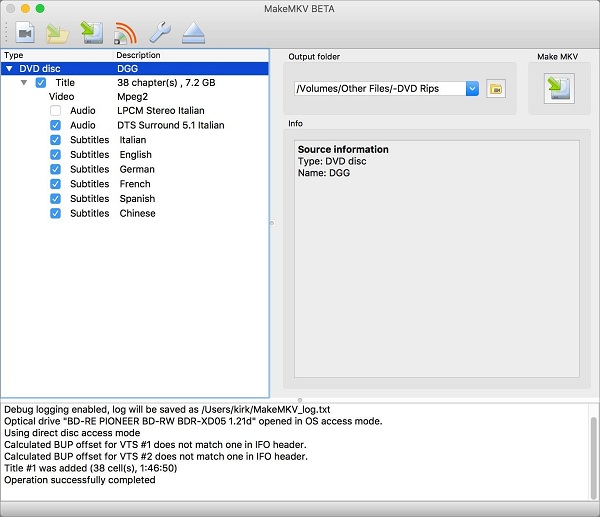Collapse the Title tree node
This screenshot has width=600, height=517.
click(x=24, y=83)
